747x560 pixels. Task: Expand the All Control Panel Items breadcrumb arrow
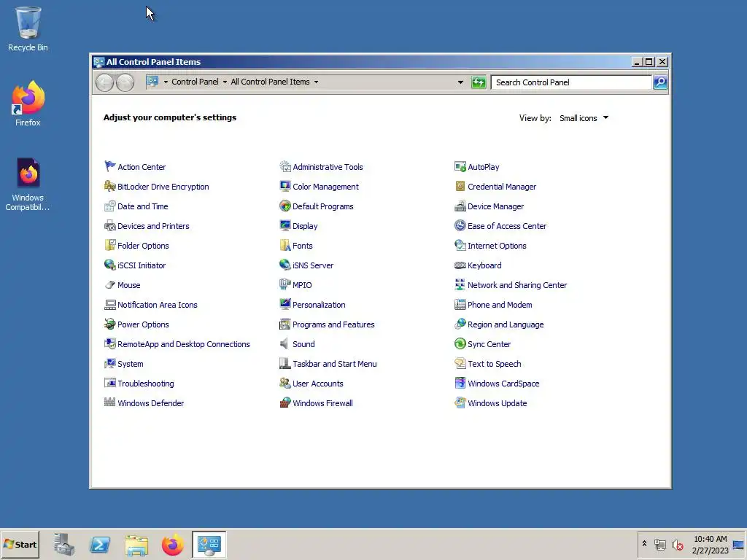tap(316, 82)
